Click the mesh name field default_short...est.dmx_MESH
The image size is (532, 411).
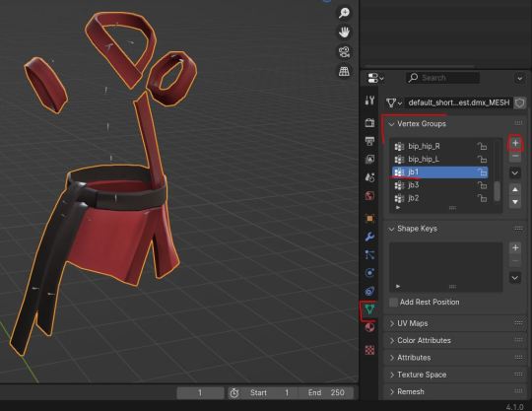point(459,103)
